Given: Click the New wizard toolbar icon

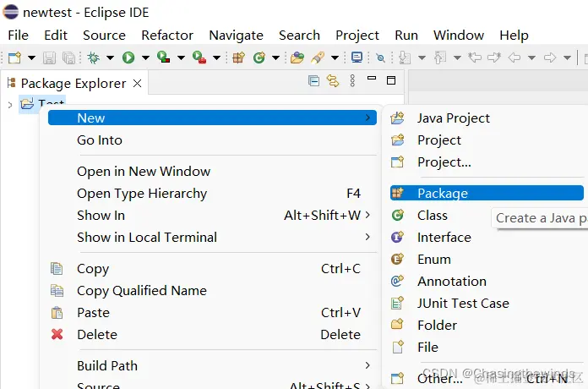Looking at the screenshot, I should tap(14, 58).
